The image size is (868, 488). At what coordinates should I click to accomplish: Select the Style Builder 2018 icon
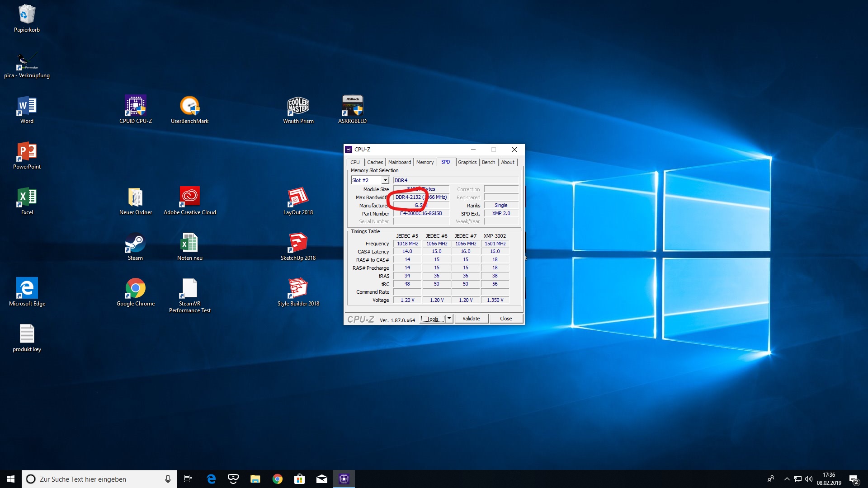pos(298,292)
